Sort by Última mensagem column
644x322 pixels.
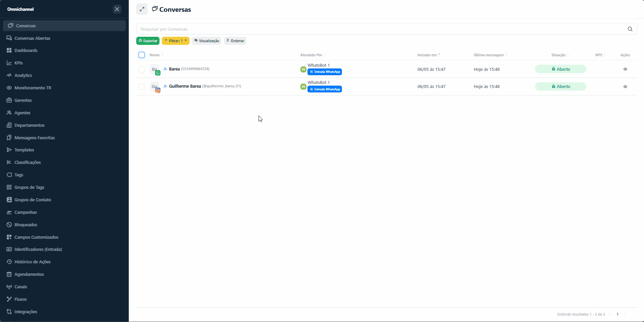pyautogui.click(x=490, y=55)
